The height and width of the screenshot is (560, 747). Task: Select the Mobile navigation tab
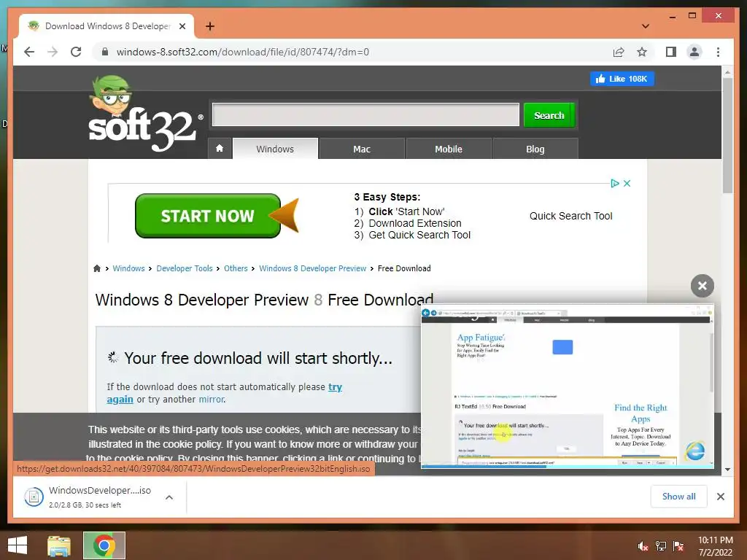pyautogui.click(x=449, y=149)
